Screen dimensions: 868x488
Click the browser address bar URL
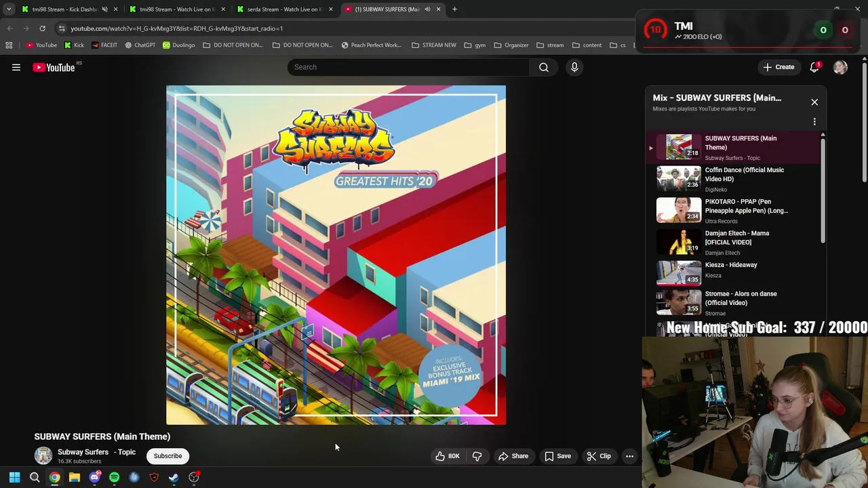pyautogui.click(x=177, y=28)
